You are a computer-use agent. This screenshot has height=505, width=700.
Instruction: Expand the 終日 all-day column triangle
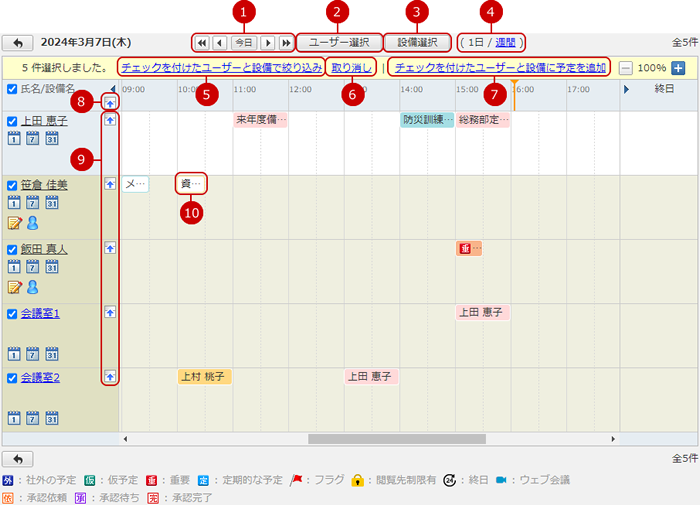[x=627, y=89]
